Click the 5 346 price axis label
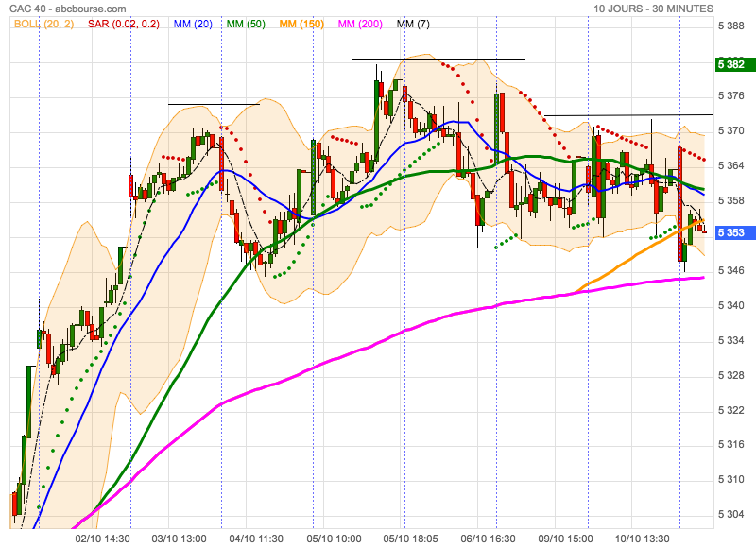 click(730, 270)
